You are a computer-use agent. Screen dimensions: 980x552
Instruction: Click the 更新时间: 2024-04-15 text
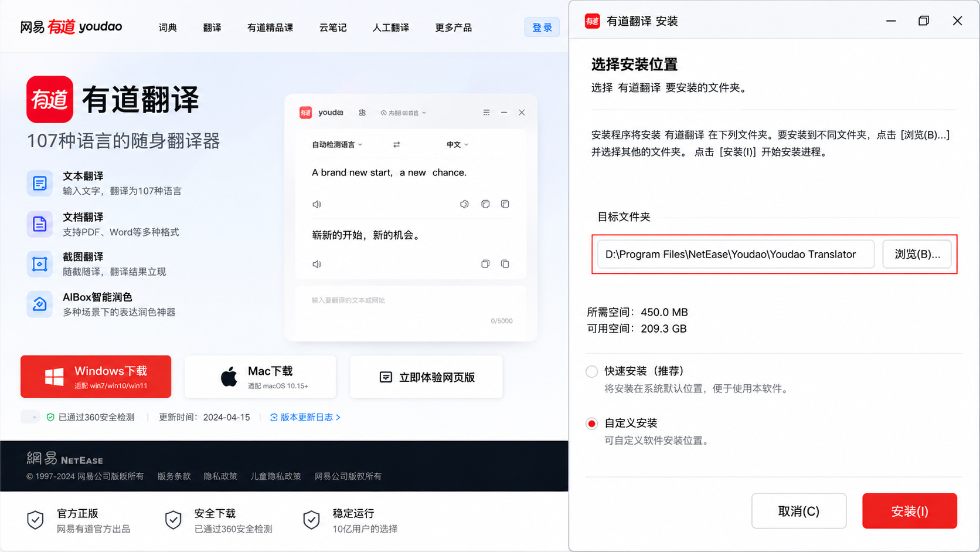pyautogui.click(x=205, y=418)
